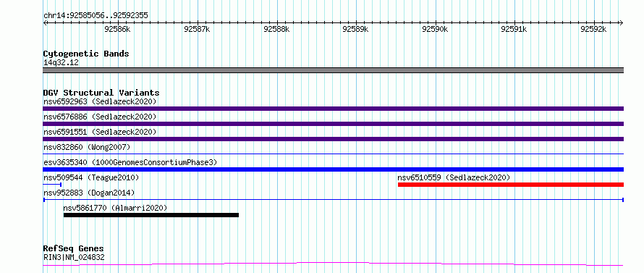Click the 92586k ruler tick label
This screenshot has height=273, width=644.
pos(118,29)
